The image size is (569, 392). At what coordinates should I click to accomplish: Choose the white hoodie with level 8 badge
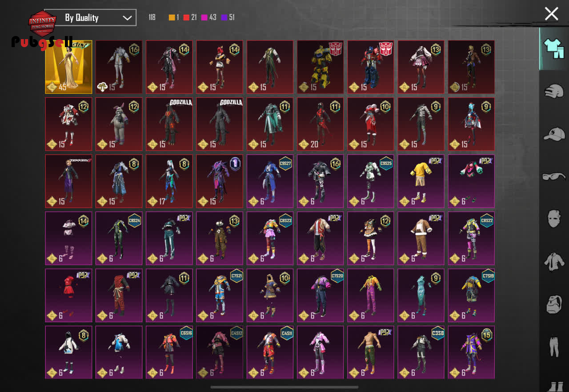pos(68,352)
